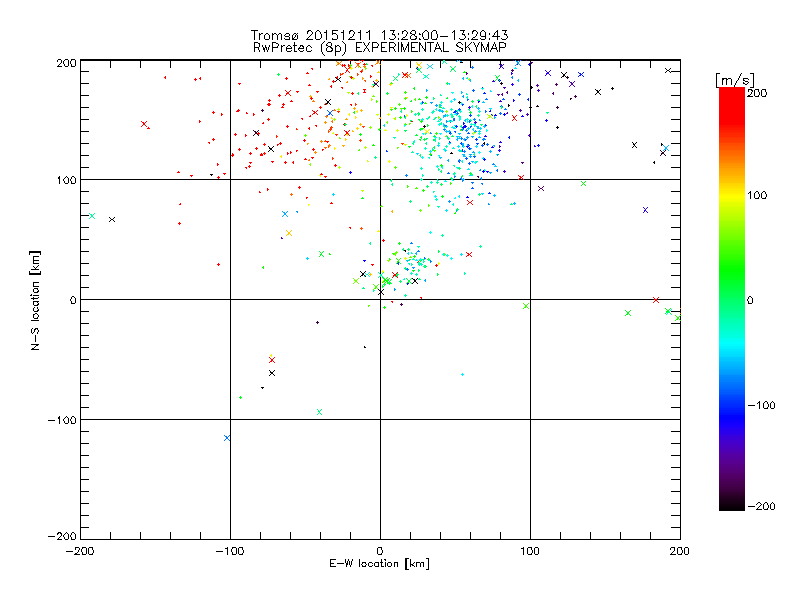
Task: Click the y-axis tick label '100'
Action: click(x=66, y=180)
